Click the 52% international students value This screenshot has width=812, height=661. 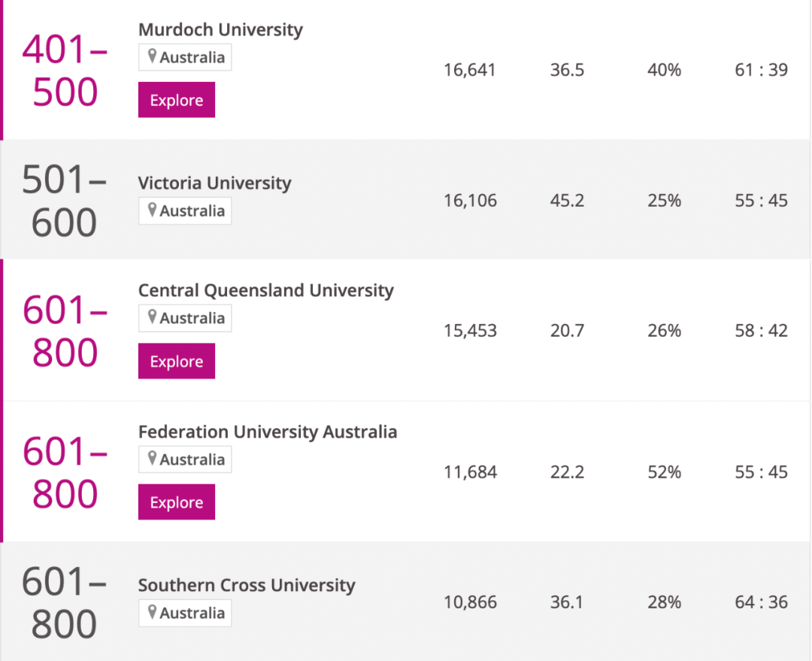click(664, 472)
